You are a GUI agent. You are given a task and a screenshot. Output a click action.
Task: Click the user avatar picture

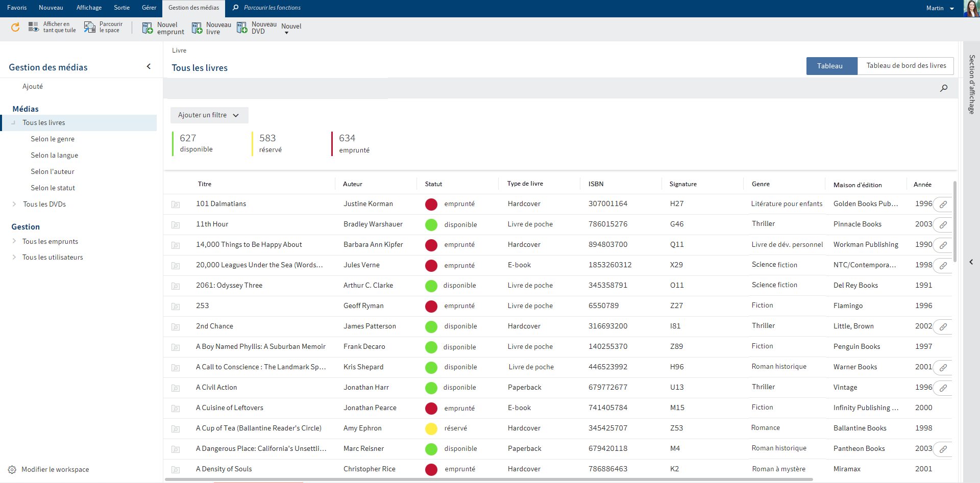click(x=971, y=8)
